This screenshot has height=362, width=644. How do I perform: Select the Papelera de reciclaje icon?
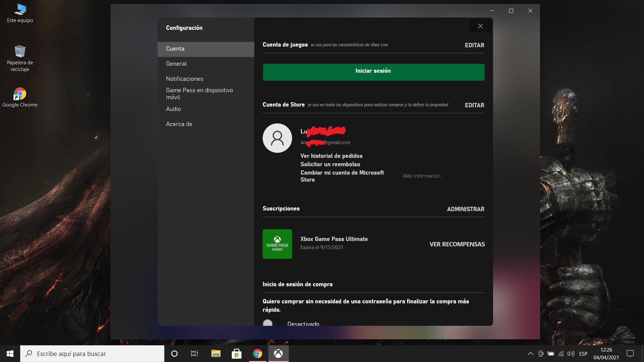(x=20, y=59)
